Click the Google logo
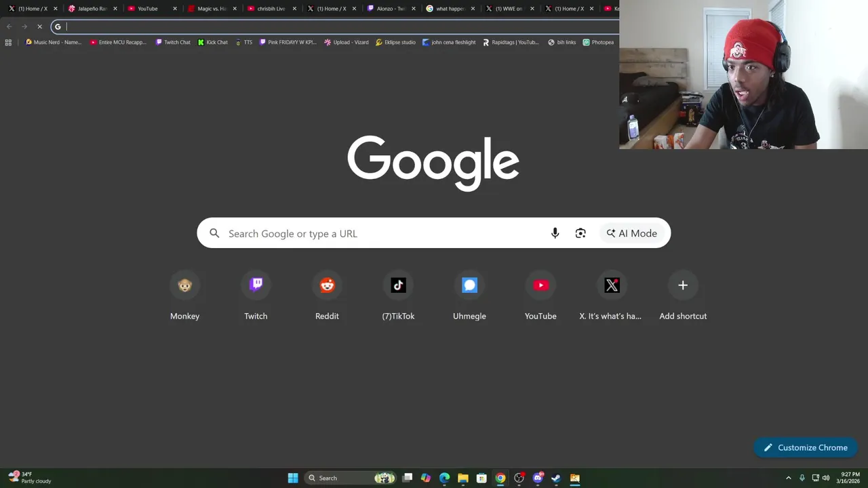 [x=433, y=163]
